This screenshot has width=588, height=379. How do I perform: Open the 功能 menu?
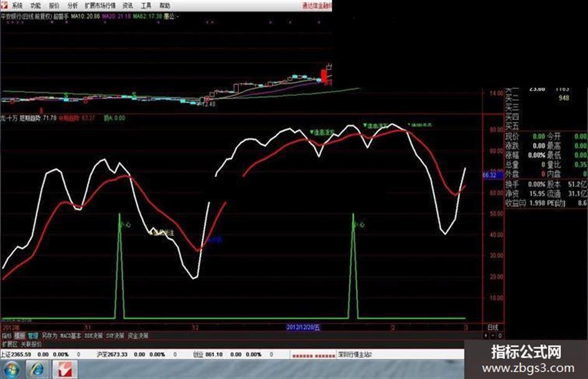(x=35, y=5)
